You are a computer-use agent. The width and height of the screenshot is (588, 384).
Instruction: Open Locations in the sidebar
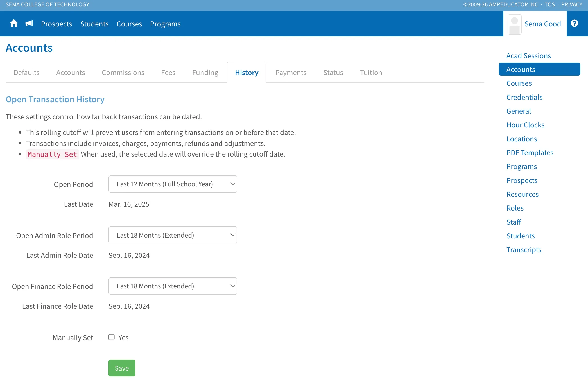pyautogui.click(x=522, y=139)
